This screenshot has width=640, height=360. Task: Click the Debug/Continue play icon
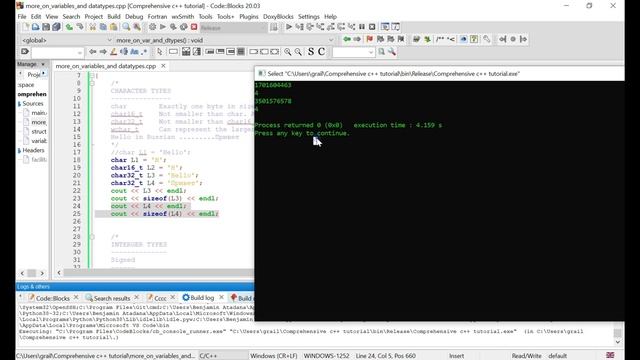(x=289, y=27)
